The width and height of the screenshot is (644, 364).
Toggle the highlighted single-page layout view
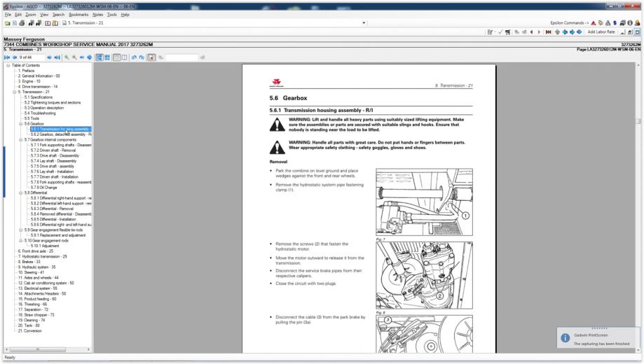pos(100,57)
